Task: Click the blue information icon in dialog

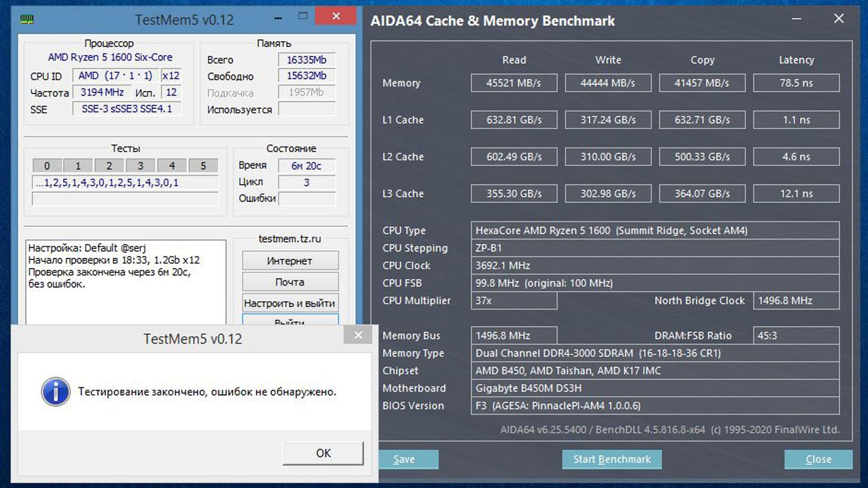Action: pos(56,392)
